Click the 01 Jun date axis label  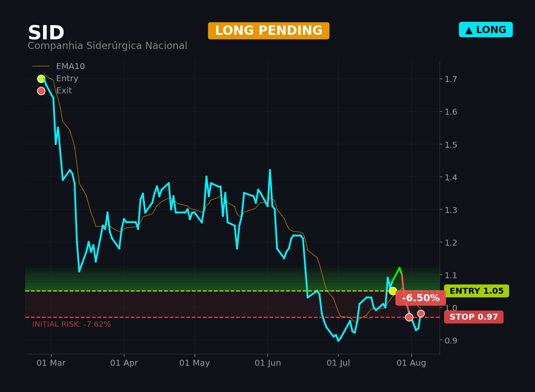(268, 363)
